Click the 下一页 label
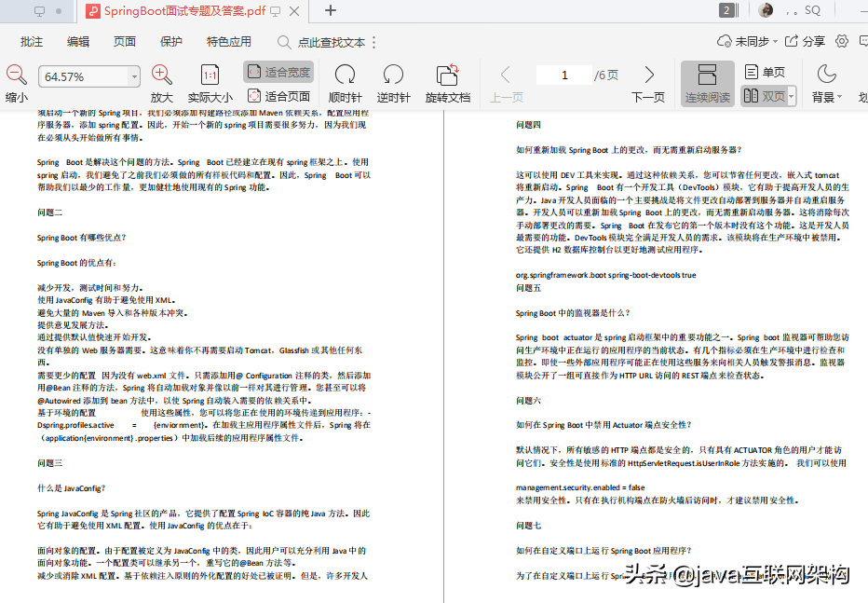Viewport: 868px width, 603px height. [648, 98]
